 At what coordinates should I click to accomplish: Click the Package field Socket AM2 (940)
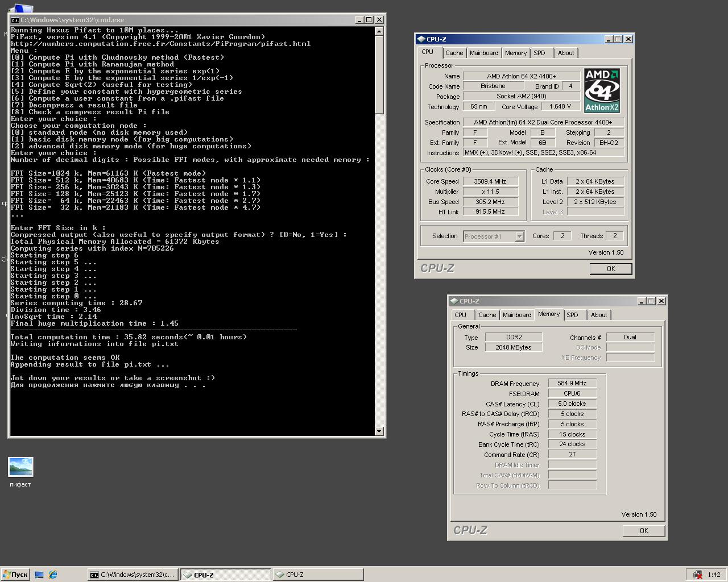pyautogui.click(x=522, y=97)
